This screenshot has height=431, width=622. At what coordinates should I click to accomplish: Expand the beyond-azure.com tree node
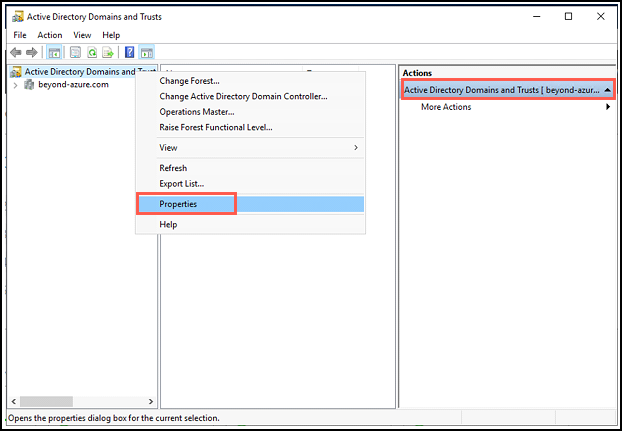point(15,85)
